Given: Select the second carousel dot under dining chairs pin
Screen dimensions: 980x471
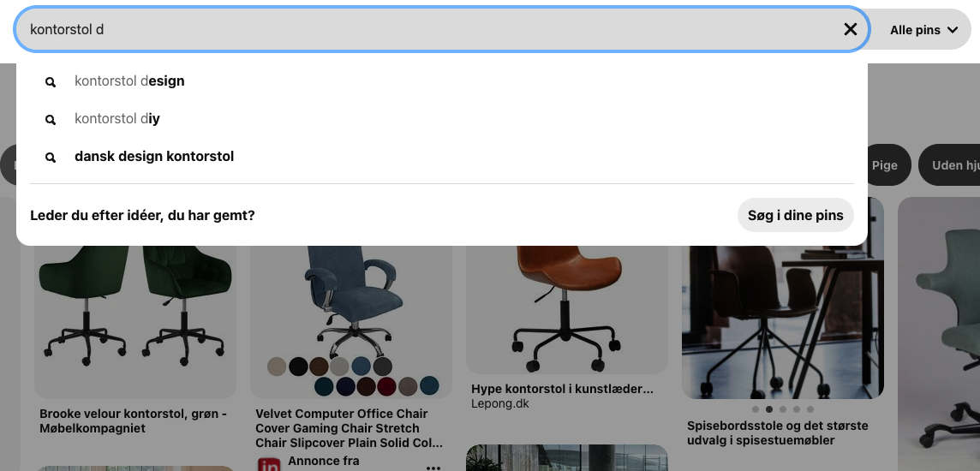Looking at the screenshot, I should click(x=768, y=410).
